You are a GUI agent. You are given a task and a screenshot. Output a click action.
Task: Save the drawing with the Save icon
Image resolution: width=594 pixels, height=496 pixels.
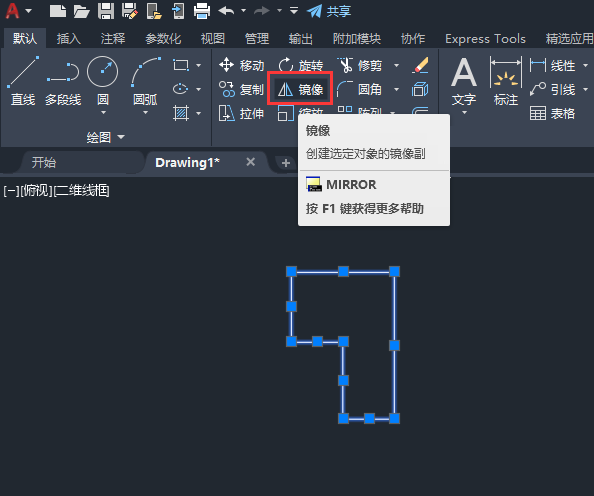tap(106, 11)
